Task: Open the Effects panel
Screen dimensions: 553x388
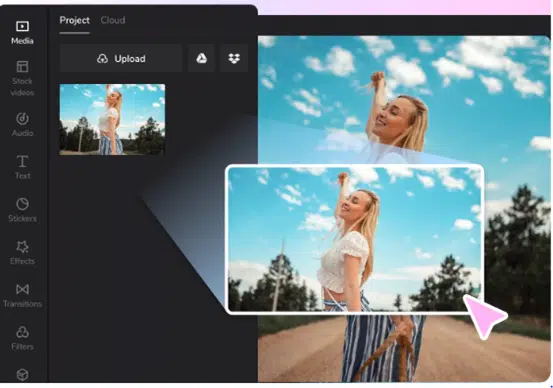Action: coord(22,253)
